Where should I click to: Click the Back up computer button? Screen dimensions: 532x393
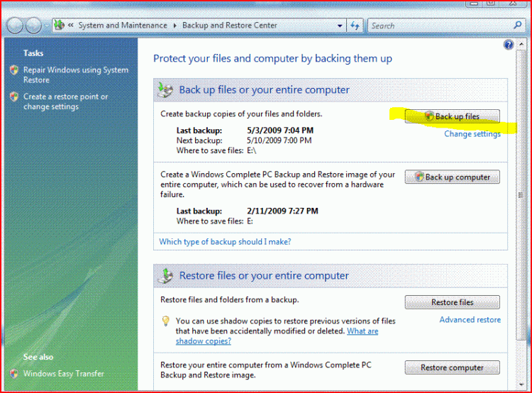452,177
